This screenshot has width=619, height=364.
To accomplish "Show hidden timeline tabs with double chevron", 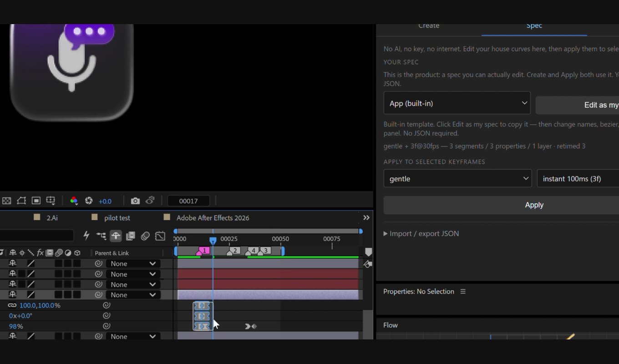I will click(366, 218).
